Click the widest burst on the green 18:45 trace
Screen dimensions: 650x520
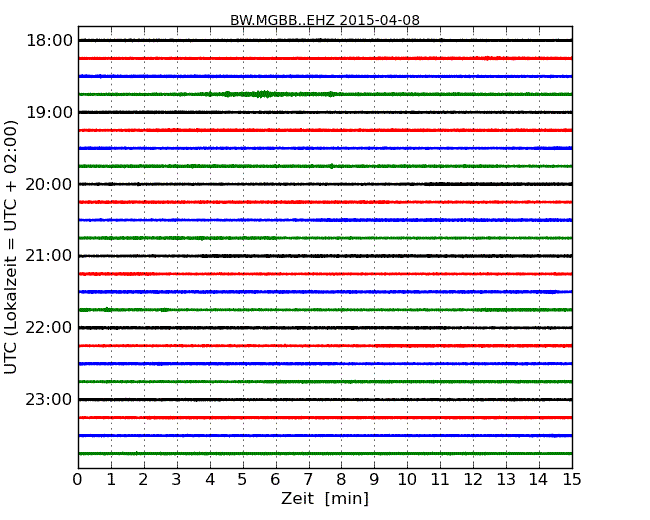[x=263, y=94]
